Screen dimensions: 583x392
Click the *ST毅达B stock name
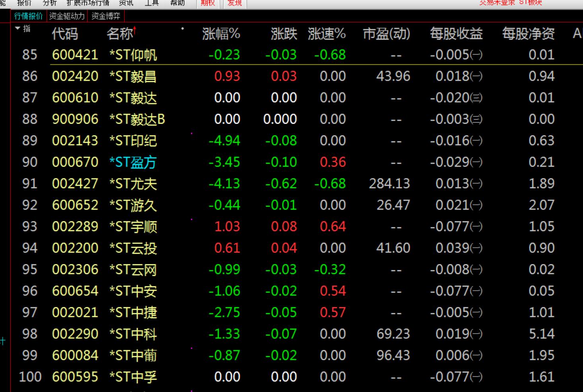click(137, 119)
